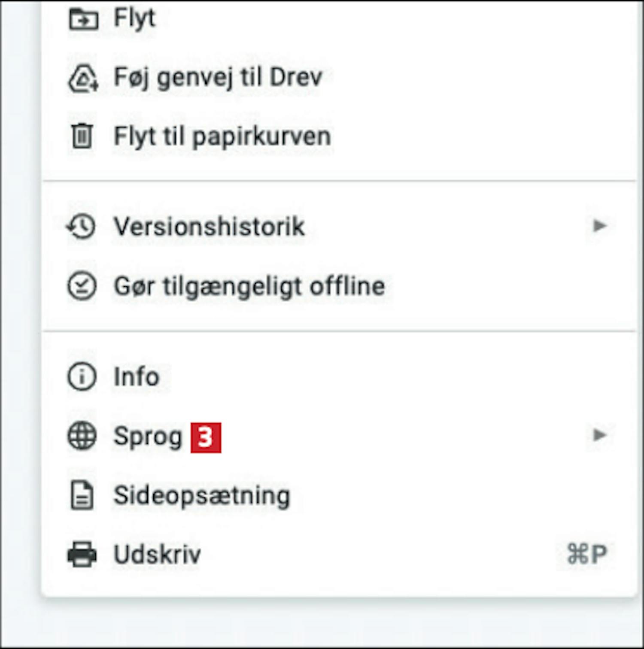644x649 pixels.
Task: Click the Drive shortcut icon with plus
Action: (x=83, y=79)
